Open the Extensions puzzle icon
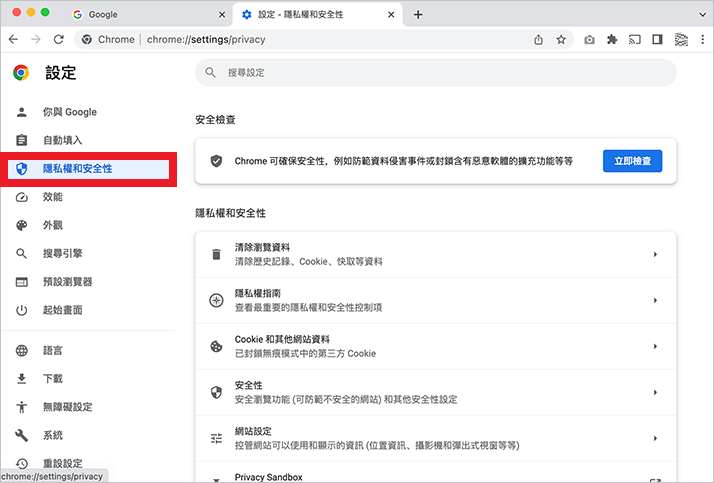 point(612,40)
